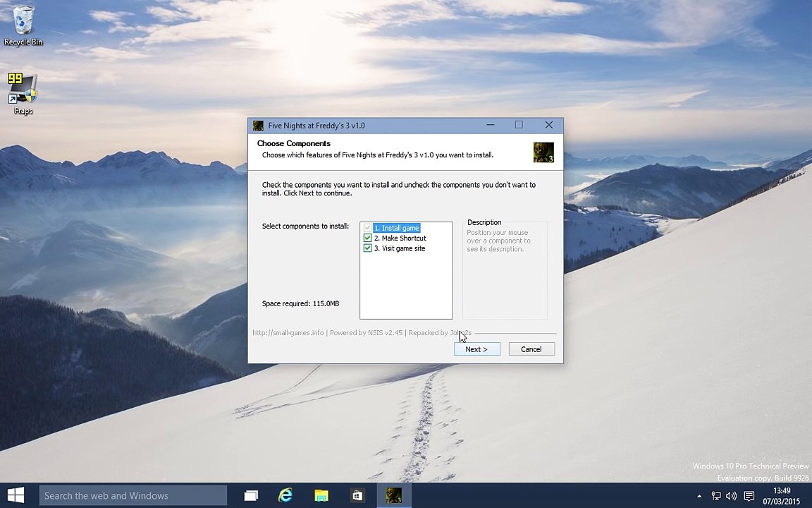Image resolution: width=812 pixels, height=508 pixels.
Task: Open the network status tray icon
Action: point(715,496)
